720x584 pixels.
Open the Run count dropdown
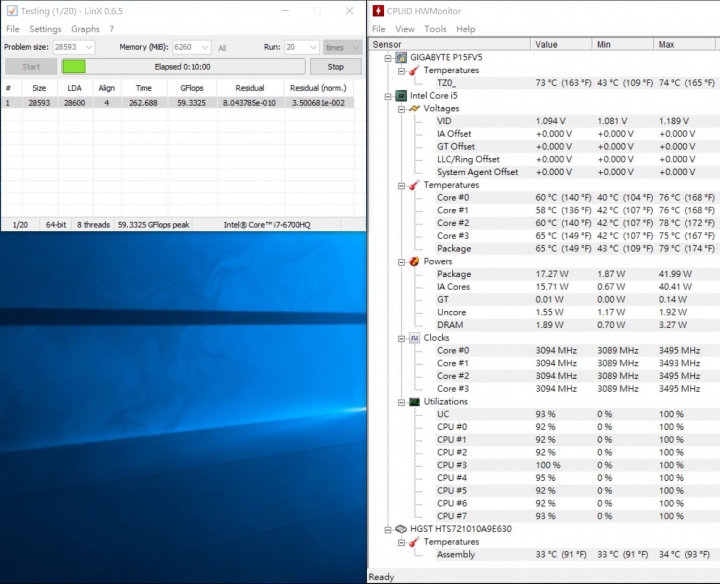[x=314, y=47]
